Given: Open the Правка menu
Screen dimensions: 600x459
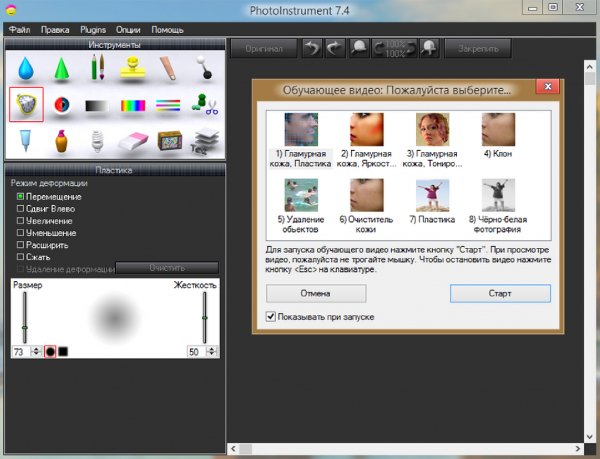Looking at the screenshot, I should coord(55,30).
